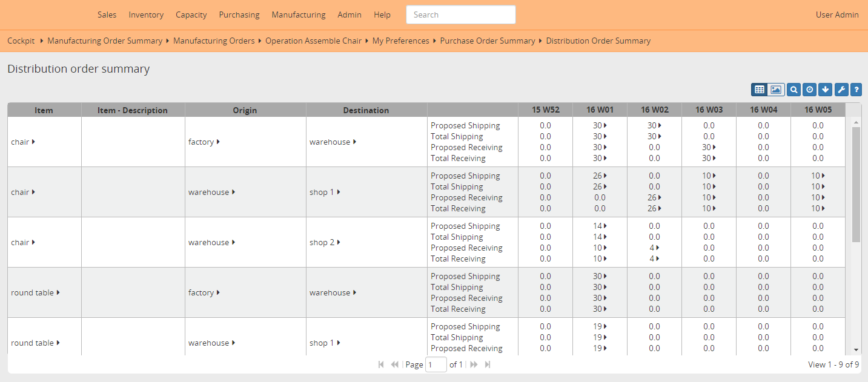Screen dimensions: 868x382
Task: Open time bucket settings via clock icon
Action: tap(809, 89)
